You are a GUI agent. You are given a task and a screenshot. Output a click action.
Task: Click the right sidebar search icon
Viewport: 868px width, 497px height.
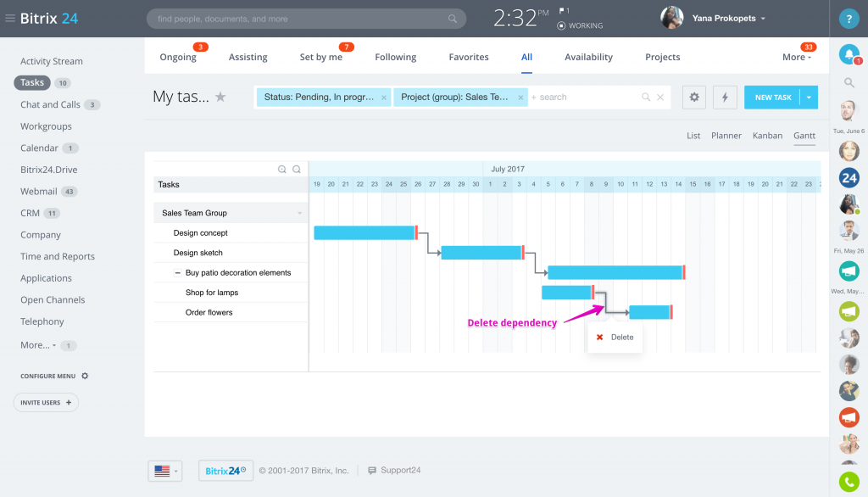point(849,82)
